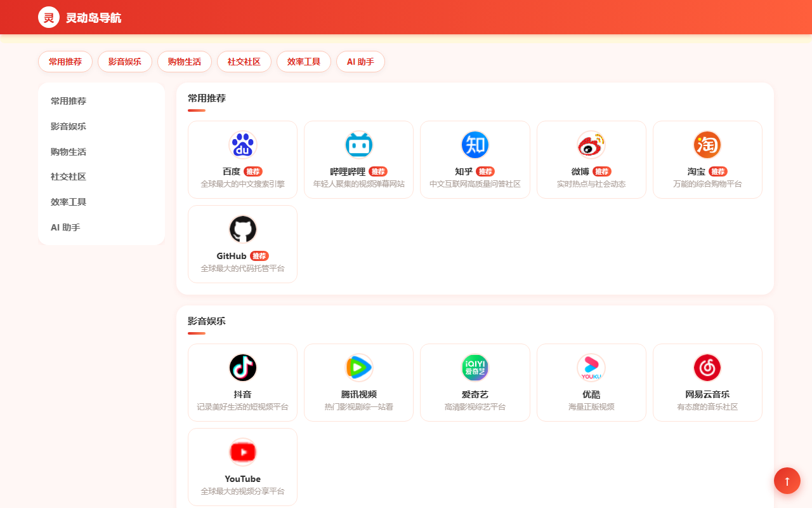Click the 优酷 card title
812x508 pixels.
pyautogui.click(x=591, y=394)
